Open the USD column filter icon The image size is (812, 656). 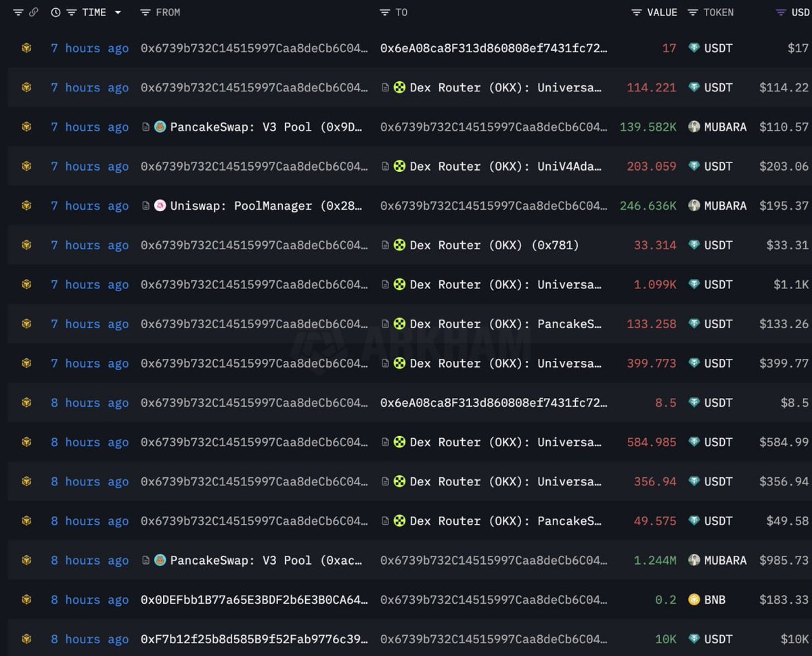[781, 12]
